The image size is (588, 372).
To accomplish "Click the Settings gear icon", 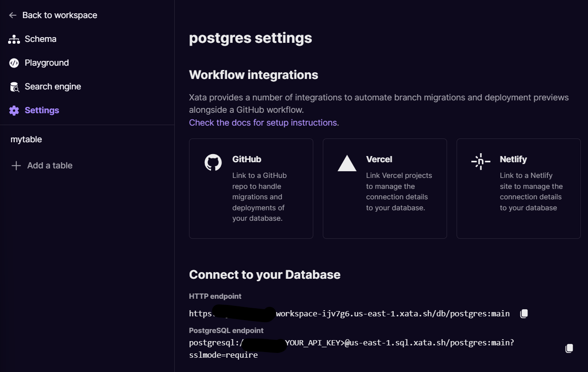I will click(14, 110).
